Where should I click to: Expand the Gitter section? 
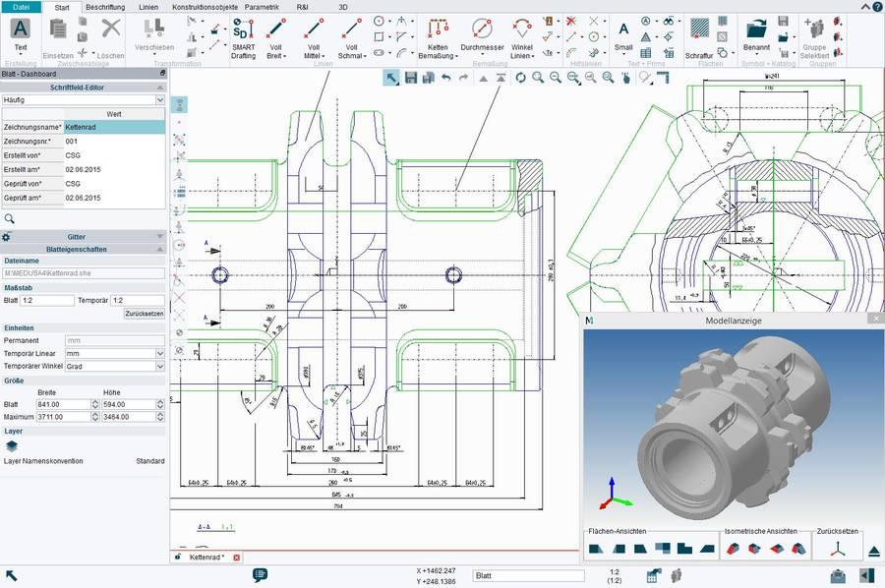pos(159,237)
